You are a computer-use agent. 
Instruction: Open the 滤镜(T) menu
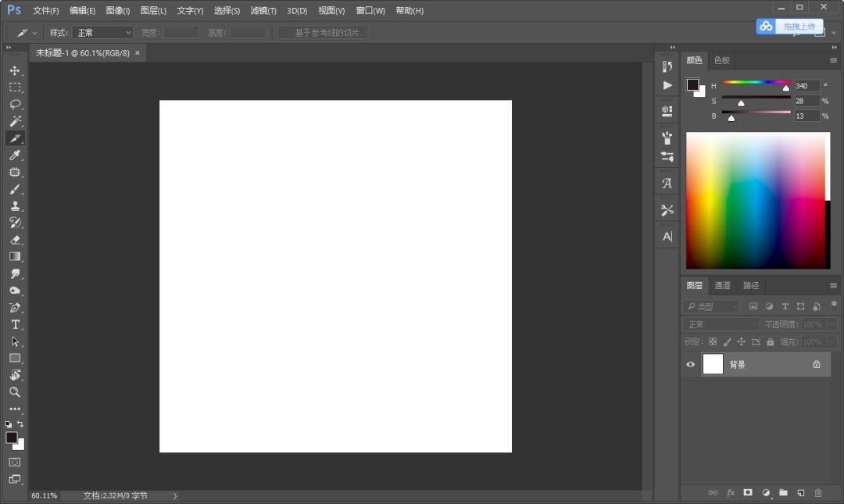[263, 11]
